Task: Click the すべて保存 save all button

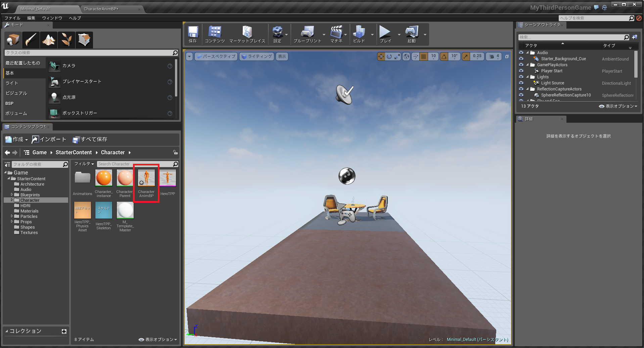Action: [x=90, y=139]
